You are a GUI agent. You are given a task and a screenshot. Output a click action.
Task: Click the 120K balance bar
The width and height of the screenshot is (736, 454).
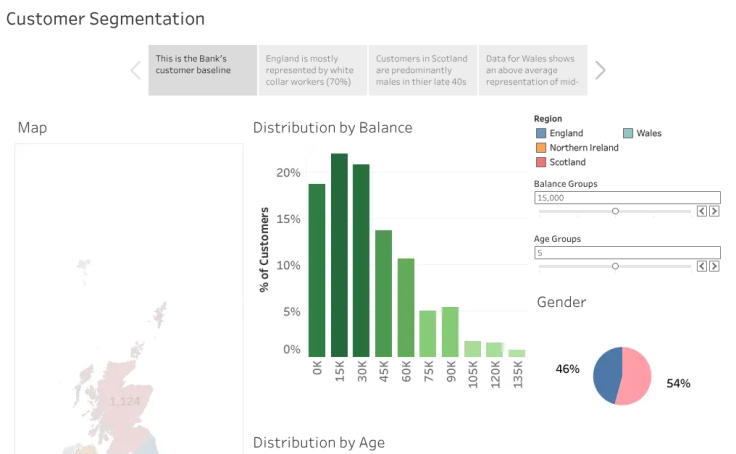[495, 350]
